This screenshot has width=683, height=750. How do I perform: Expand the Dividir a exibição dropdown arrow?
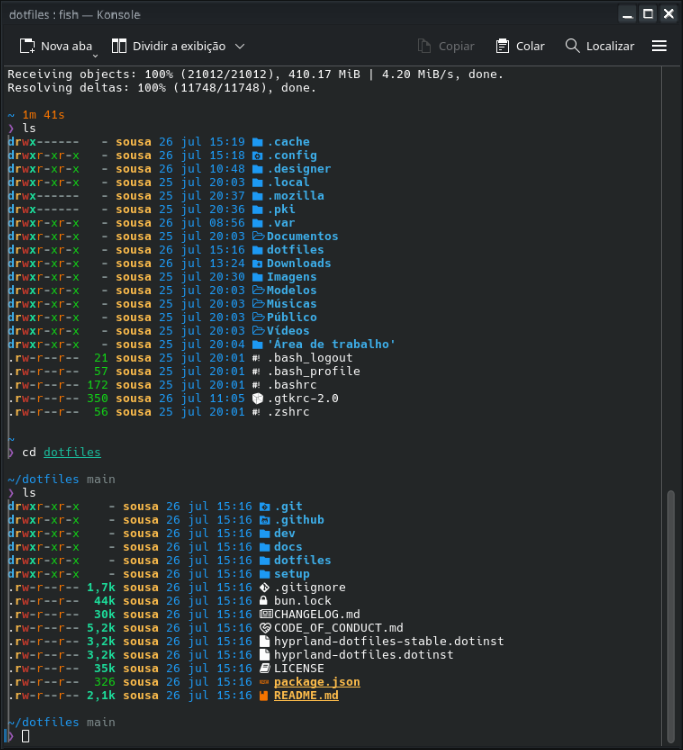click(x=239, y=46)
